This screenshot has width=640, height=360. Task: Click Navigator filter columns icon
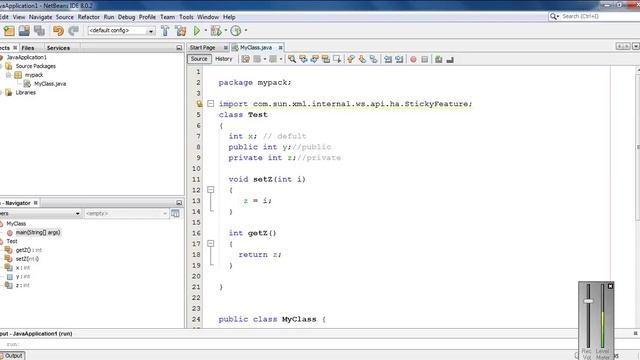pyautogui.click(x=175, y=213)
